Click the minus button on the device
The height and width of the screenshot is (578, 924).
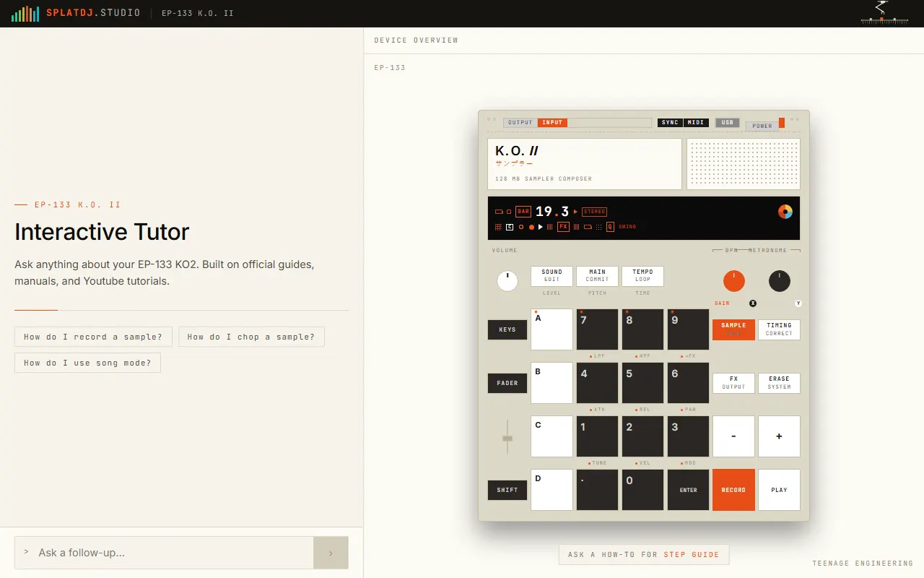click(734, 436)
